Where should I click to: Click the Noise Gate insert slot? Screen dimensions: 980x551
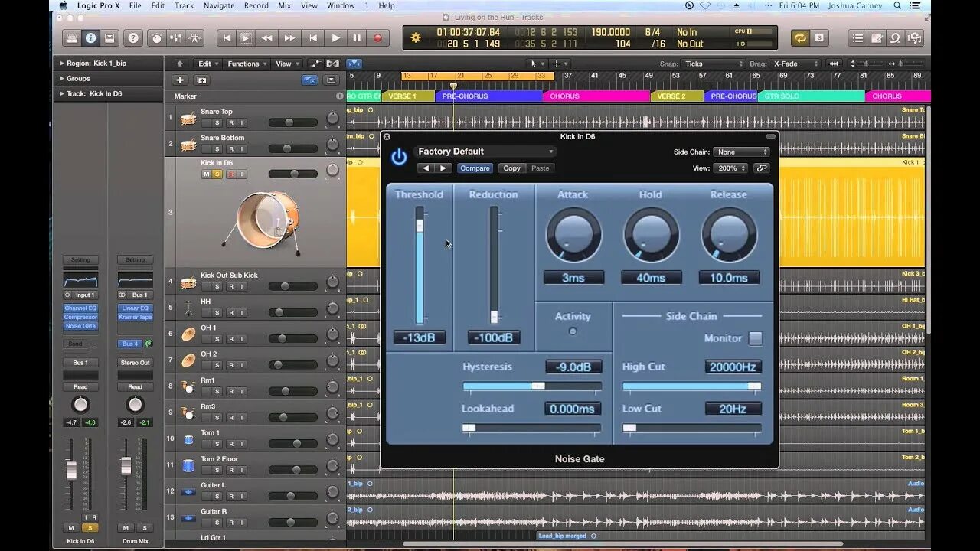[80, 326]
